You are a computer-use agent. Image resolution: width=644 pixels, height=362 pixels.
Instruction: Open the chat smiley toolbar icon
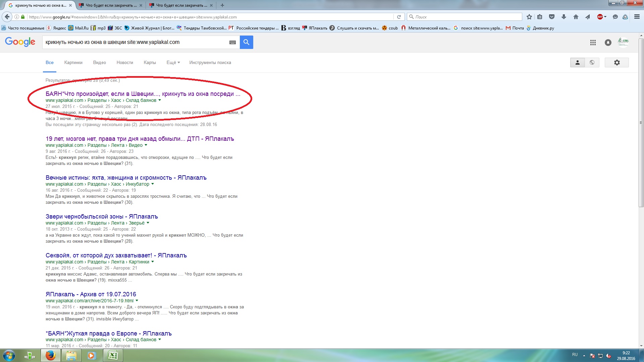[615, 17]
